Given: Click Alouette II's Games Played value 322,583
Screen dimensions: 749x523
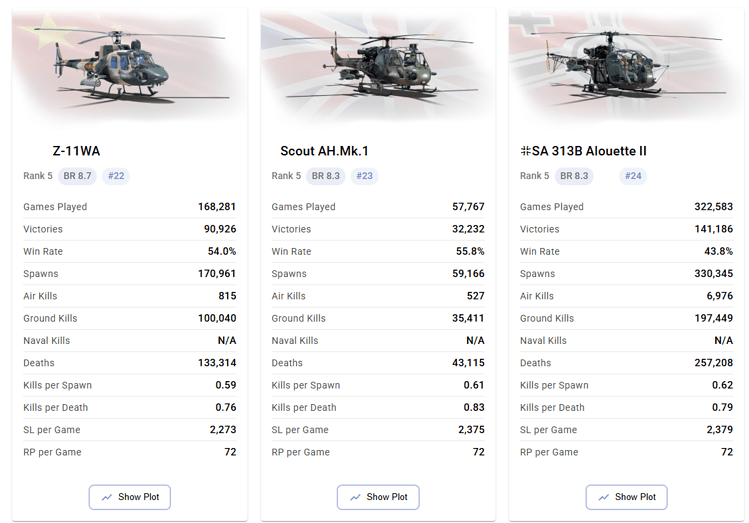Looking at the screenshot, I should point(713,207).
